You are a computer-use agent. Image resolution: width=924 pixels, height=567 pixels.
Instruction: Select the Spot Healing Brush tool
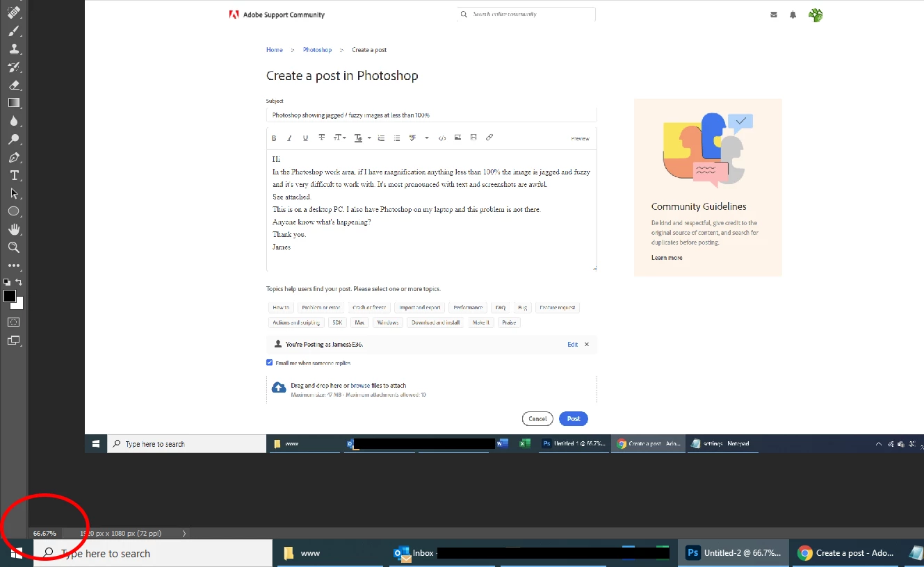(14, 13)
